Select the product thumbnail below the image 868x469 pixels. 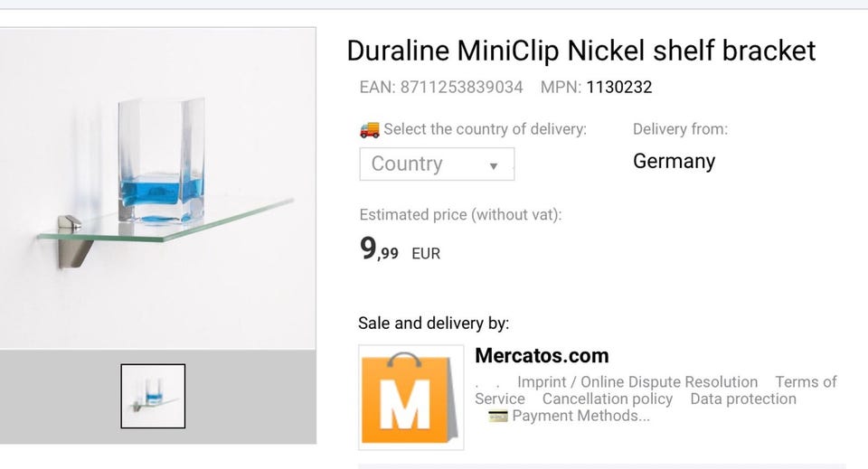point(153,396)
